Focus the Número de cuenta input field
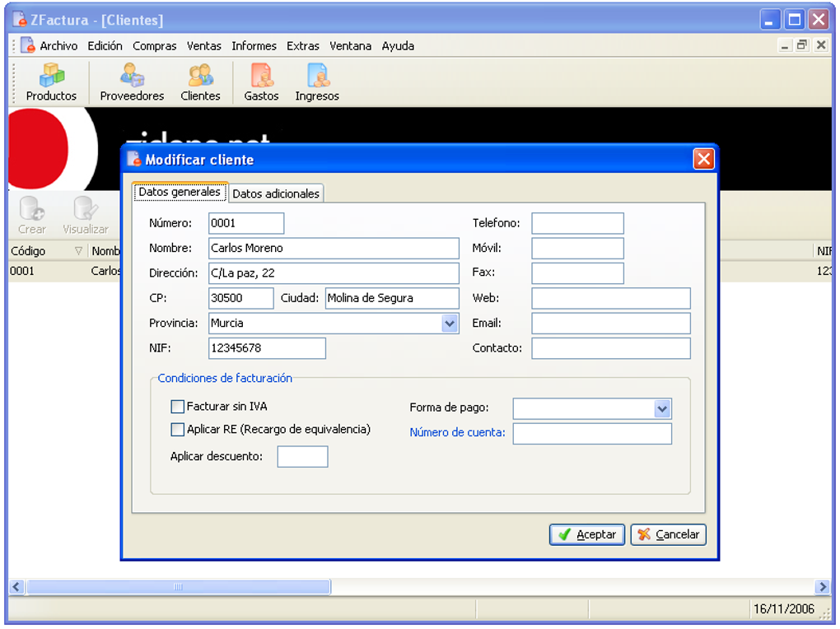Viewport: 840px width, 629px height. pos(592,434)
